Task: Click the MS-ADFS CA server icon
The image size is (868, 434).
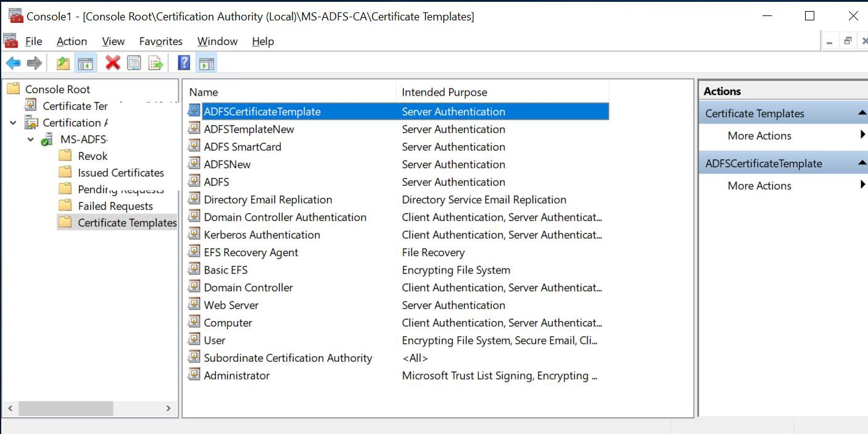Action: (x=48, y=140)
